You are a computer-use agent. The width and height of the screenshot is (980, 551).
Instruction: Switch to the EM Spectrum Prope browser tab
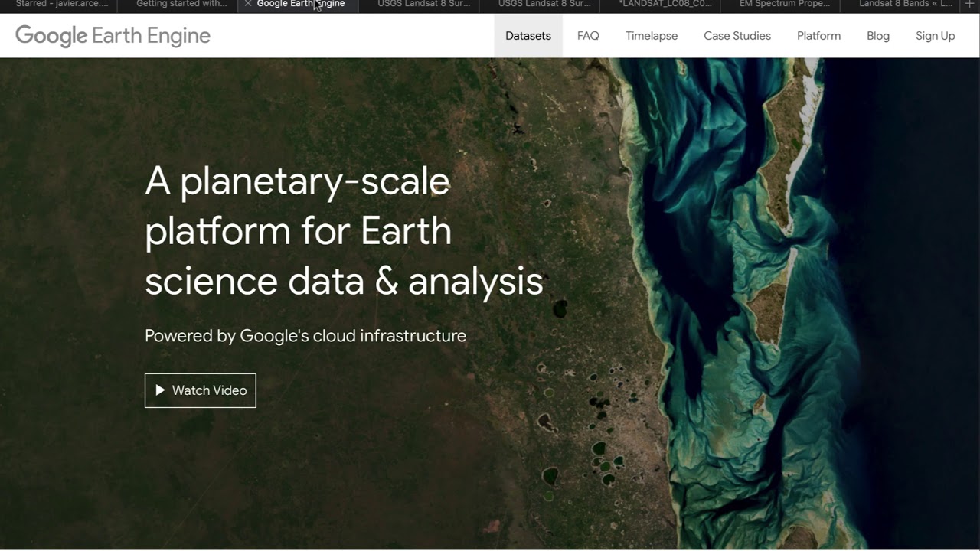(x=781, y=5)
